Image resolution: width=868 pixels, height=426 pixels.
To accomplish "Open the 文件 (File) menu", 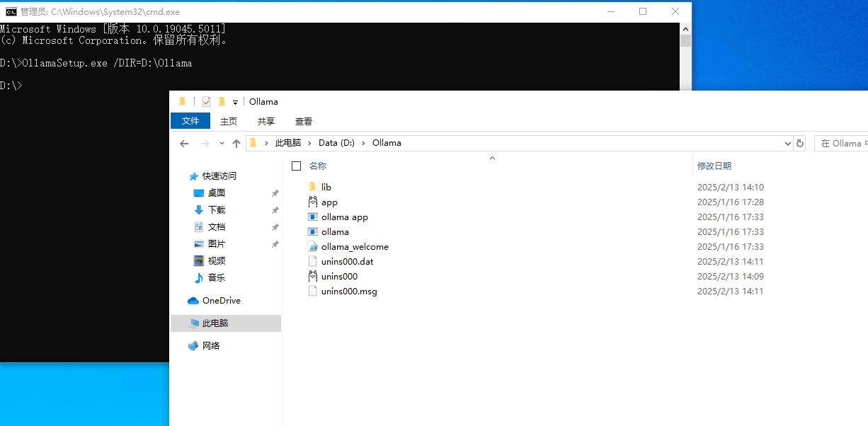I will 190,121.
